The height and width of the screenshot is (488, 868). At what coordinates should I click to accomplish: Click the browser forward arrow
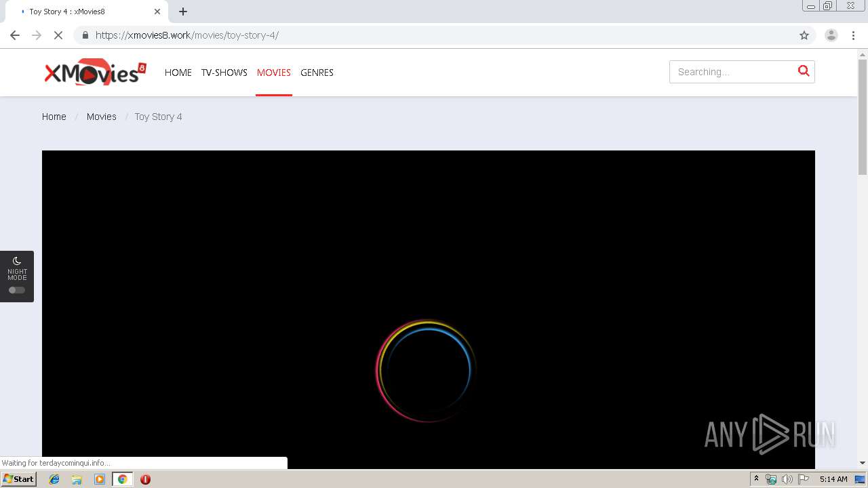(x=37, y=35)
